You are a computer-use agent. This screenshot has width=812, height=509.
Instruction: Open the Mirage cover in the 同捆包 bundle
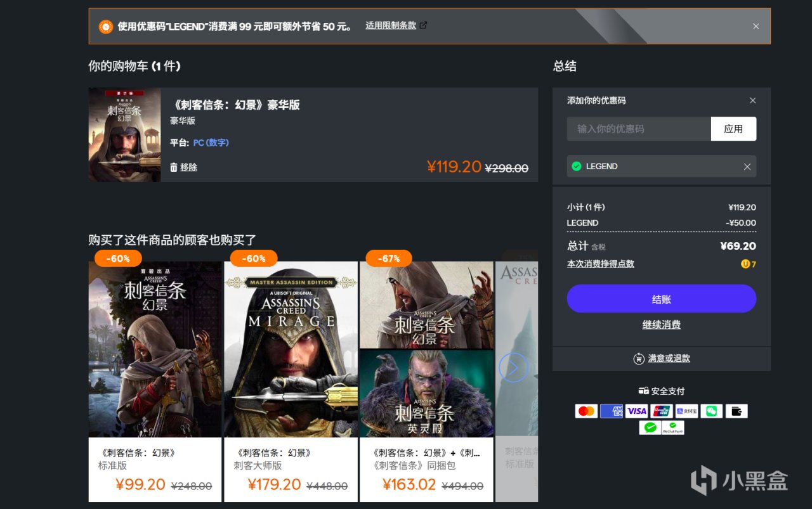pos(426,305)
